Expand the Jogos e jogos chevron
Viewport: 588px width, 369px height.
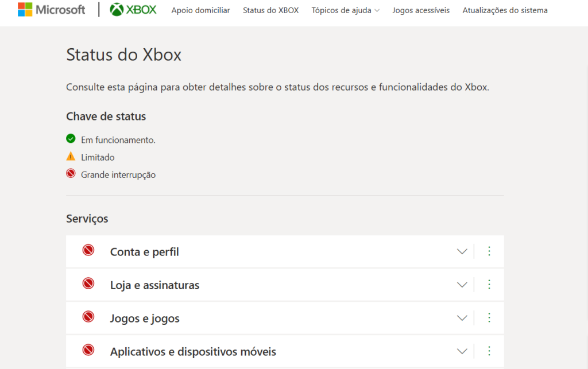point(462,318)
